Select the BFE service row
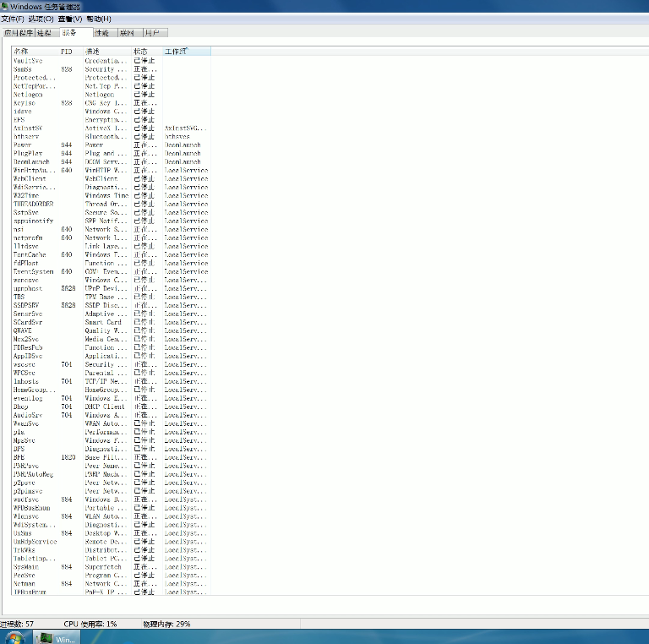The height and width of the screenshot is (644, 649). [112, 457]
